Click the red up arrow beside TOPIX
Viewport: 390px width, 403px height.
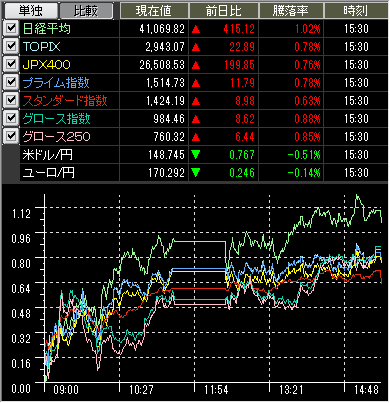click(x=196, y=47)
